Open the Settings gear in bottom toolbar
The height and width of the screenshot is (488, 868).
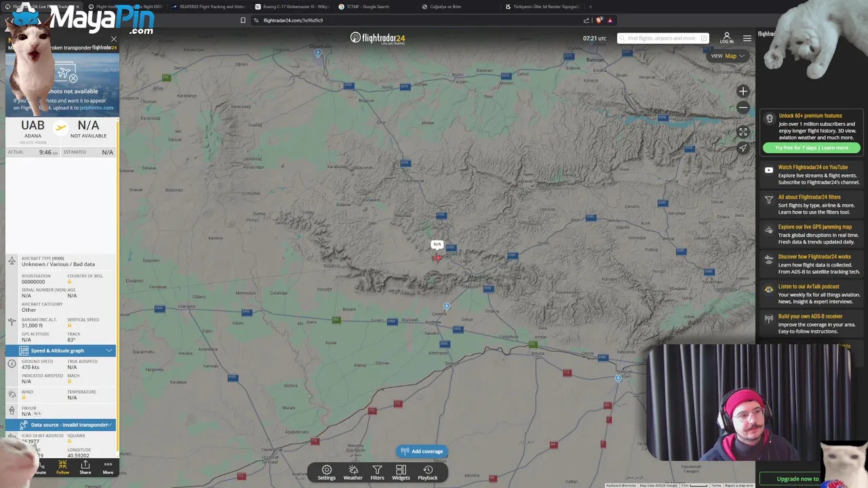[326, 472]
